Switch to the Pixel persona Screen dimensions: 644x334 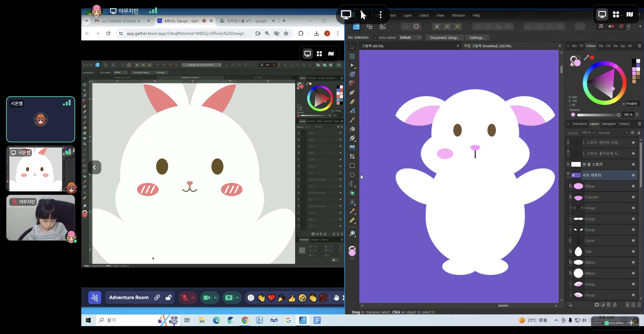click(x=369, y=26)
